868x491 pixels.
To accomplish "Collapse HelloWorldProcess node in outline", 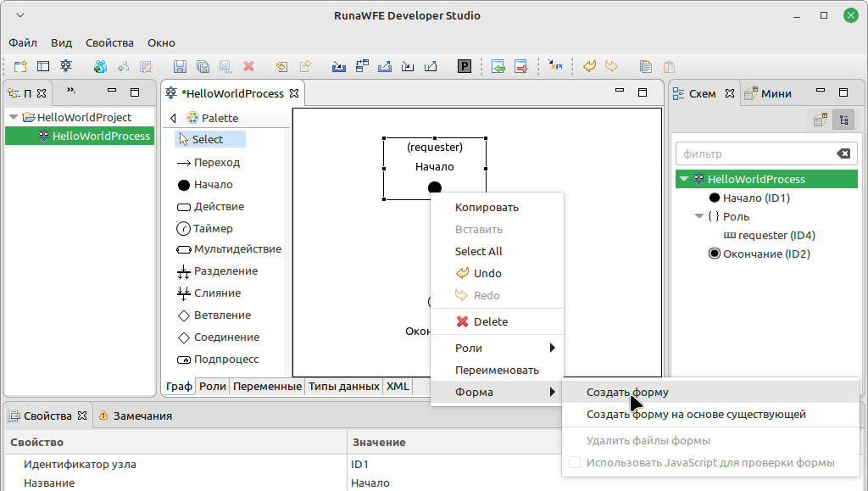I will [x=684, y=179].
